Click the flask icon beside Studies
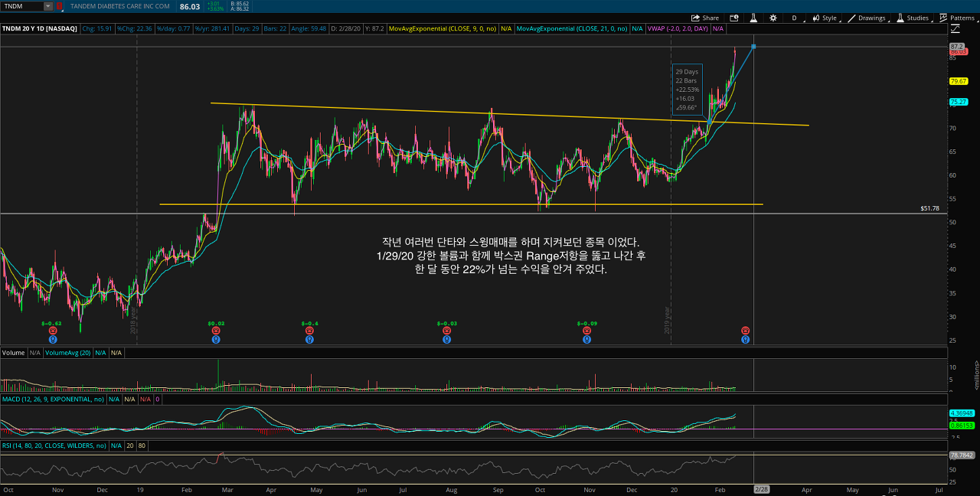980x496 pixels. (900, 18)
